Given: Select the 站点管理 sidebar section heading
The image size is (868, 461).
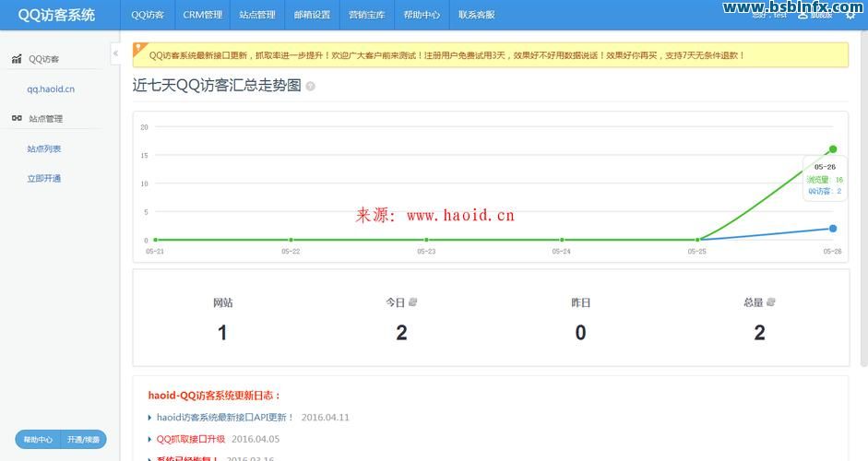Looking at the screenshot, I should coord(46,119).
